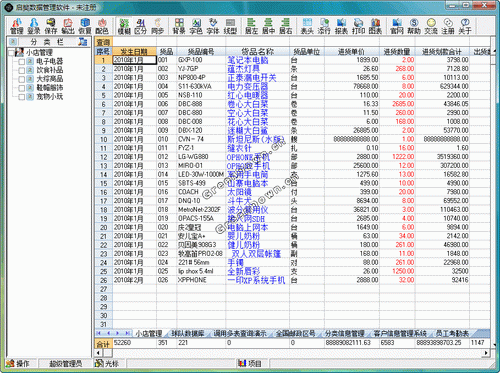This screenshot has width=500, height=373.
Task: Click the 保存 (save) toolbar icon
Action: pyautogui.click(x=51, y=26)
